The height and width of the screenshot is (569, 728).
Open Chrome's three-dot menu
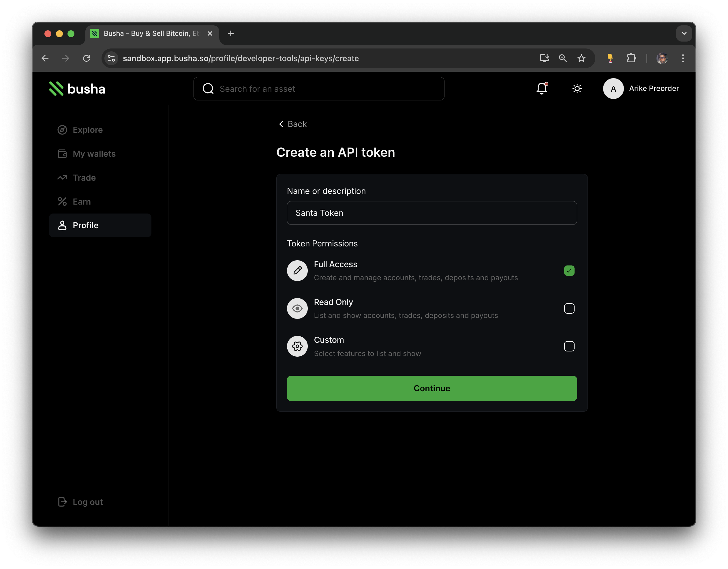(x=682, y=58)
